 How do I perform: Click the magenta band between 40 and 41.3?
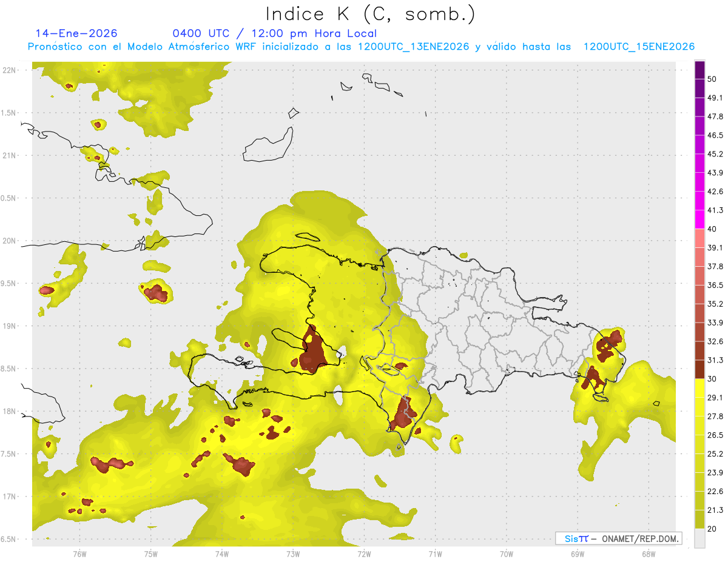pyautogui.click(x=699, y=219)
